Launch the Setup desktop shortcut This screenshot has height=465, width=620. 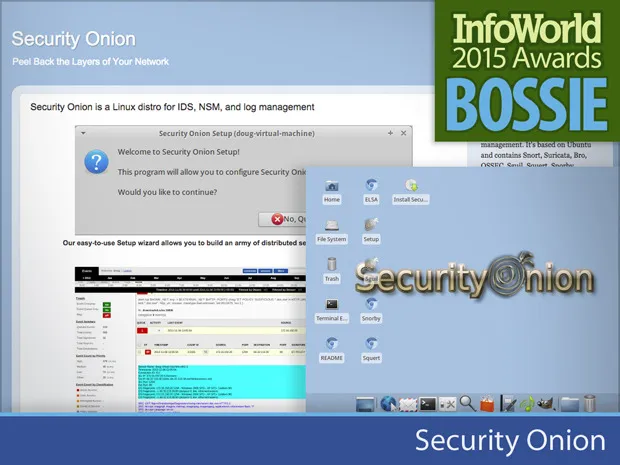click(x=371, y=231)
